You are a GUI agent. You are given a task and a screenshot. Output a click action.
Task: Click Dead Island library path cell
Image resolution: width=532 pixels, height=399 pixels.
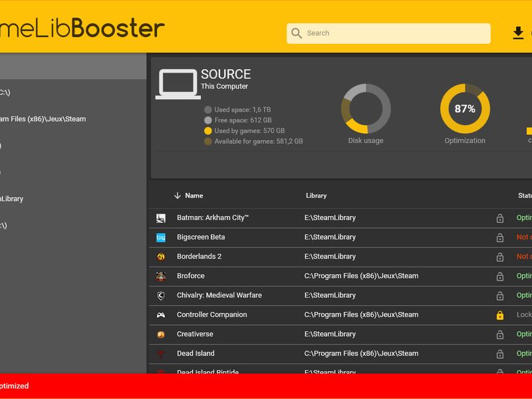361,353
